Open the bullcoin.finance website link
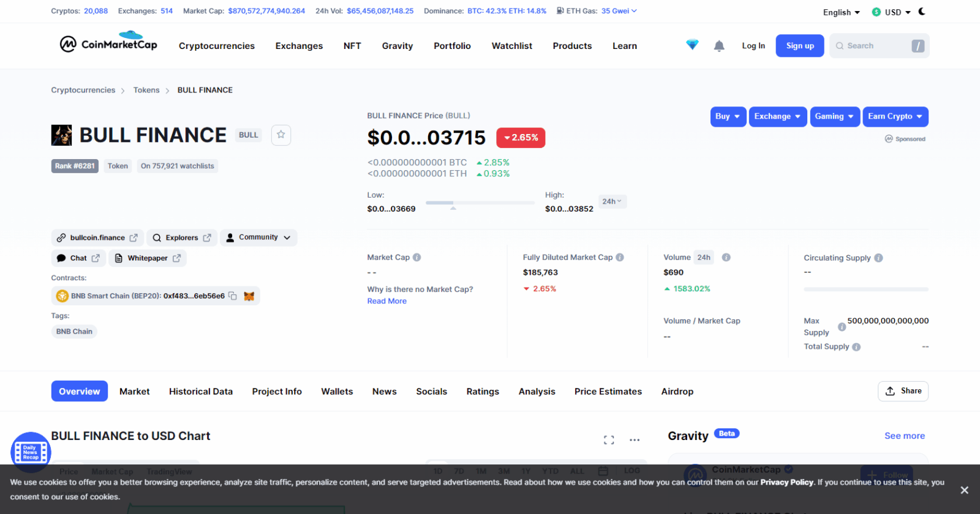The image size is (980, 514). pos(97,237)
